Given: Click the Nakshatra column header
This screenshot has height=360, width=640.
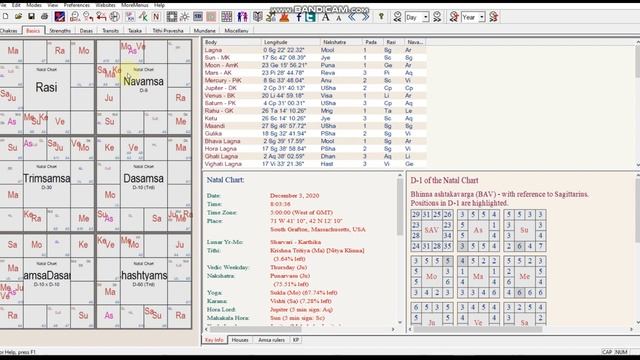Looking at the screenshot, I should pos(341,42).
